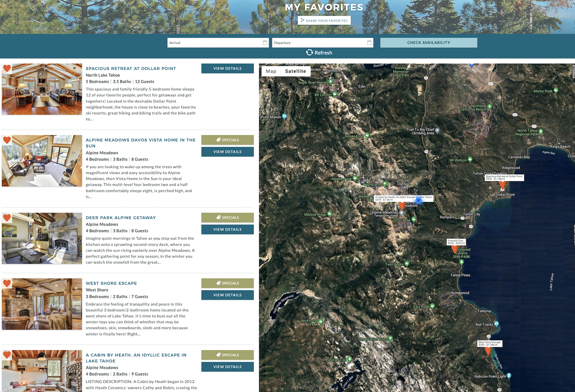View details for West Shore Escape
The width and height of the screenshot is (575, 392).
pos(227,295)
